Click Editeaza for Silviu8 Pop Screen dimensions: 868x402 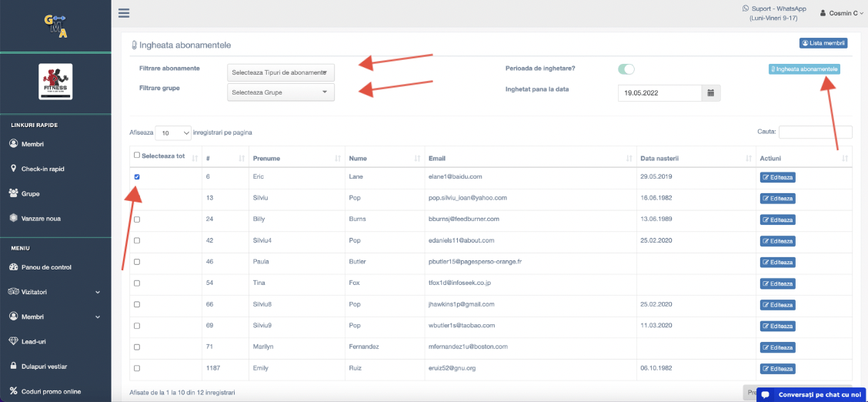(x=777, y=305)
